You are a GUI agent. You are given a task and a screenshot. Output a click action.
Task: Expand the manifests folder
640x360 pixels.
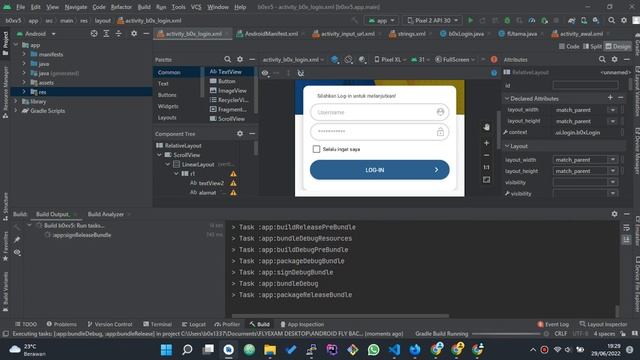click(24, 54)
